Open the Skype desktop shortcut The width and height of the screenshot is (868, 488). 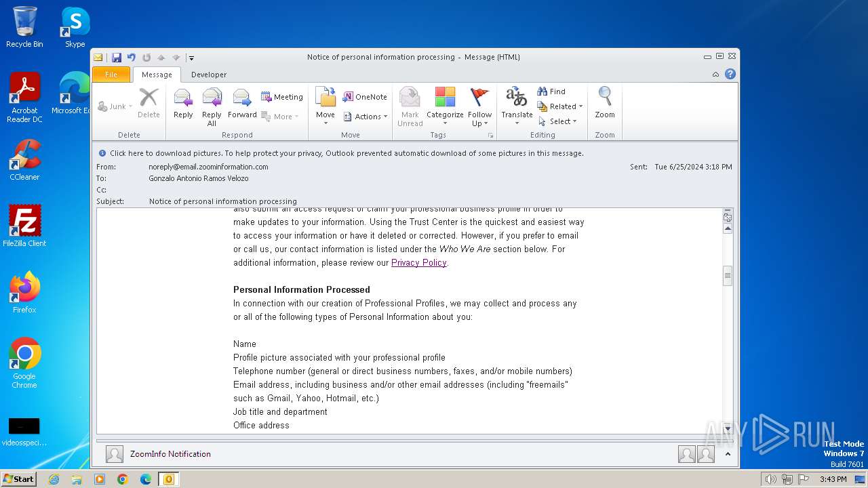point(75,27)
